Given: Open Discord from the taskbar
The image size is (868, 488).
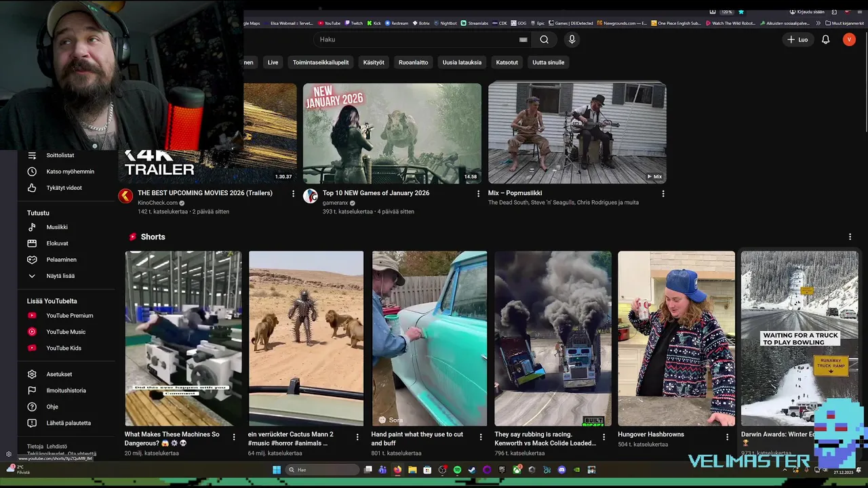Looking at the screenshot, I should pyautogui.click(x=561, y=470).
